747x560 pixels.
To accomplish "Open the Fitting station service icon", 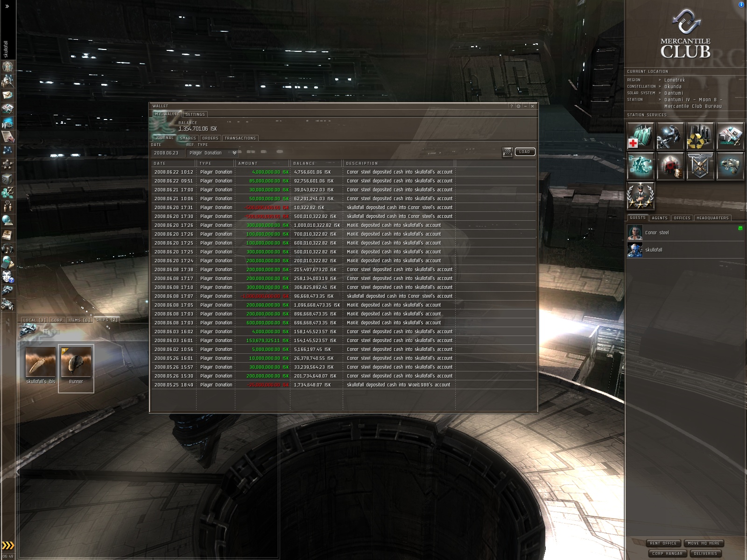I will [641, 166].
